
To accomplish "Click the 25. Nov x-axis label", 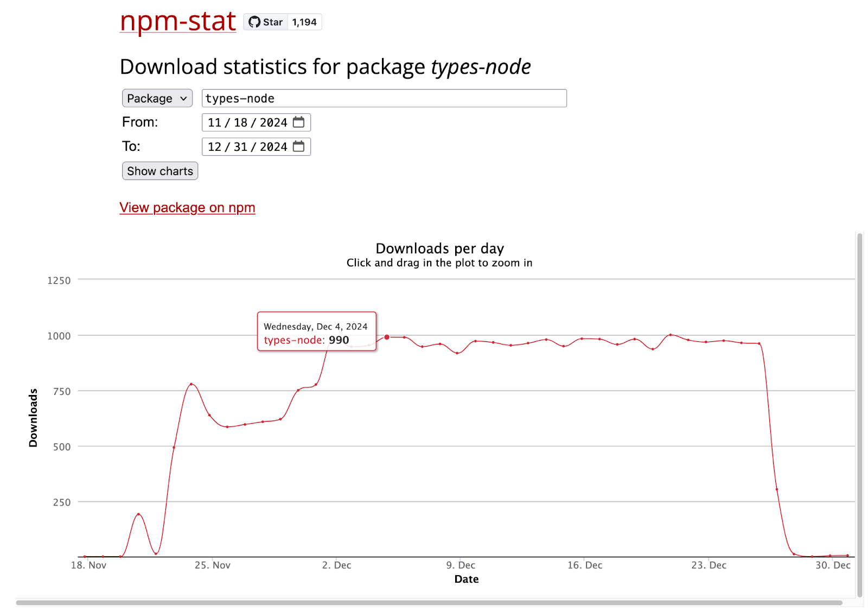I will [x=213, y=565].
